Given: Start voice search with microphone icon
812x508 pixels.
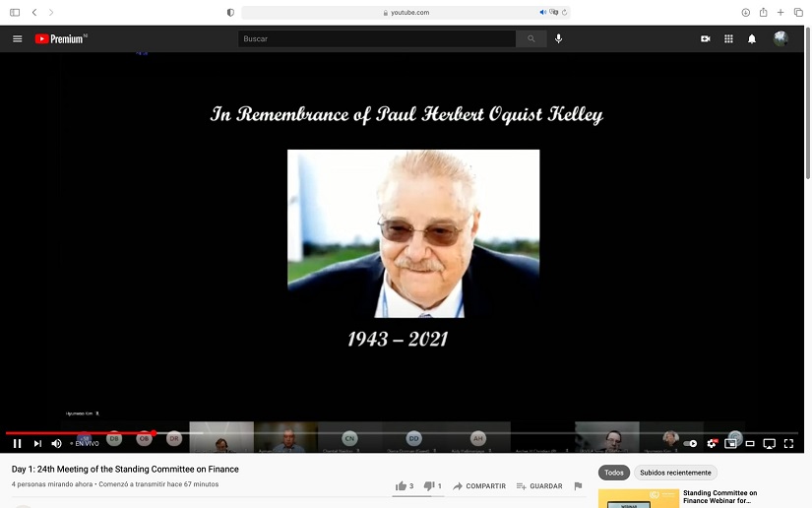Looking at the screenshot, I should [x=558, y=38].
